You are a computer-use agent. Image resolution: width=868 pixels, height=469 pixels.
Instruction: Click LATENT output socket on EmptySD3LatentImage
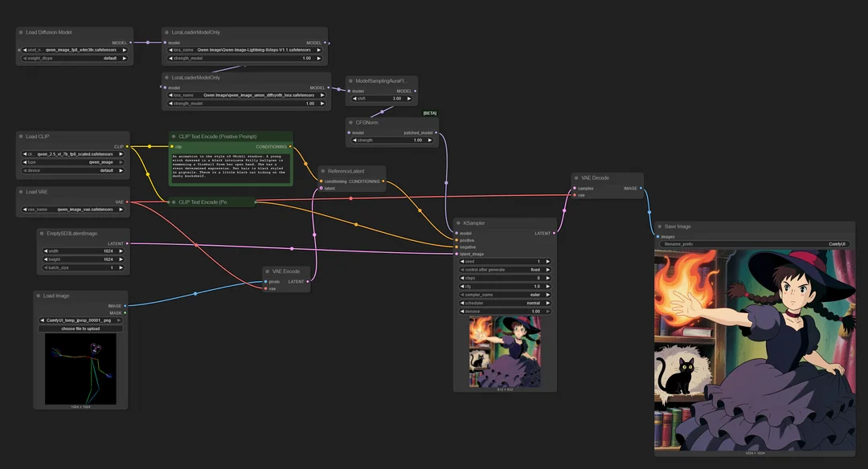click(x=127, y=243)
